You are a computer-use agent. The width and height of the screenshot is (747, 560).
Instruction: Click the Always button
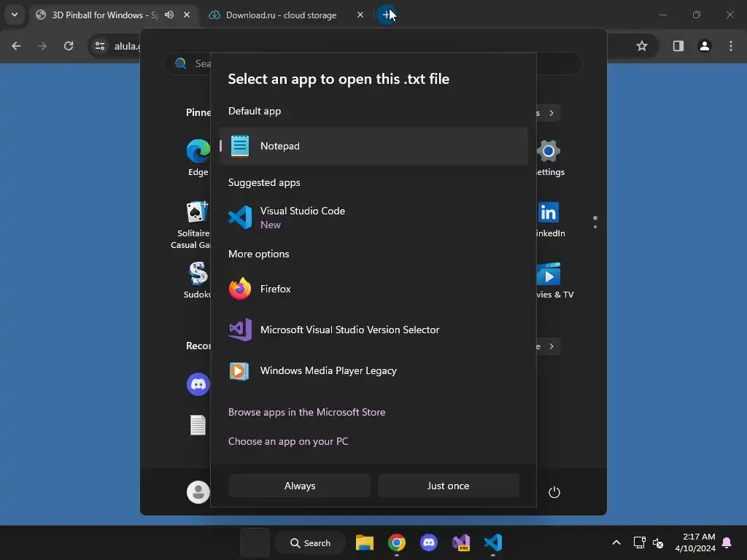click(300, 486)
